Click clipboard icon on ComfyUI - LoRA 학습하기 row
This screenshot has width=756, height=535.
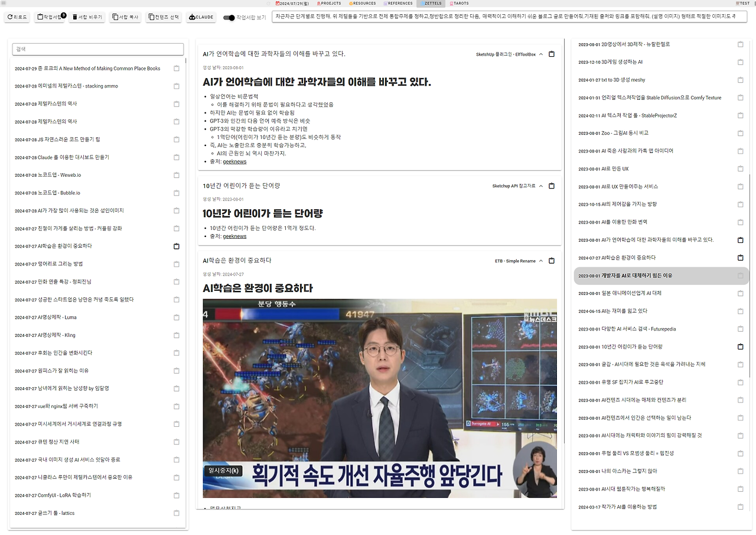click(x=177, y=495)
